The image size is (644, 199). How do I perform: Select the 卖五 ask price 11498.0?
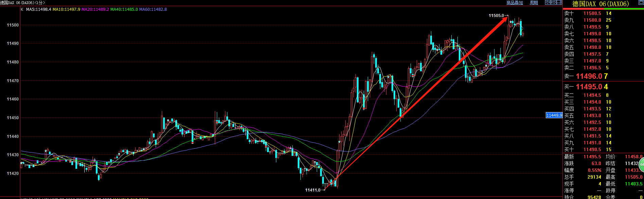(x=592, y=48)
